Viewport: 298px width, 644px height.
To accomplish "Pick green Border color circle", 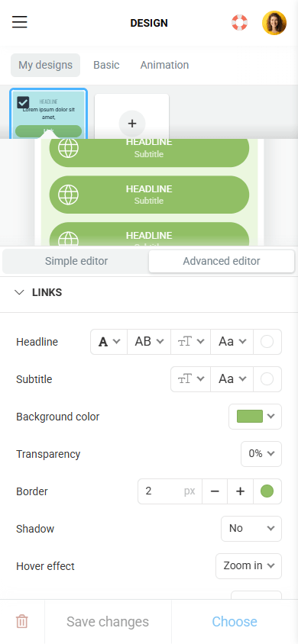I will pyautogui.click(x=267, y=491).
